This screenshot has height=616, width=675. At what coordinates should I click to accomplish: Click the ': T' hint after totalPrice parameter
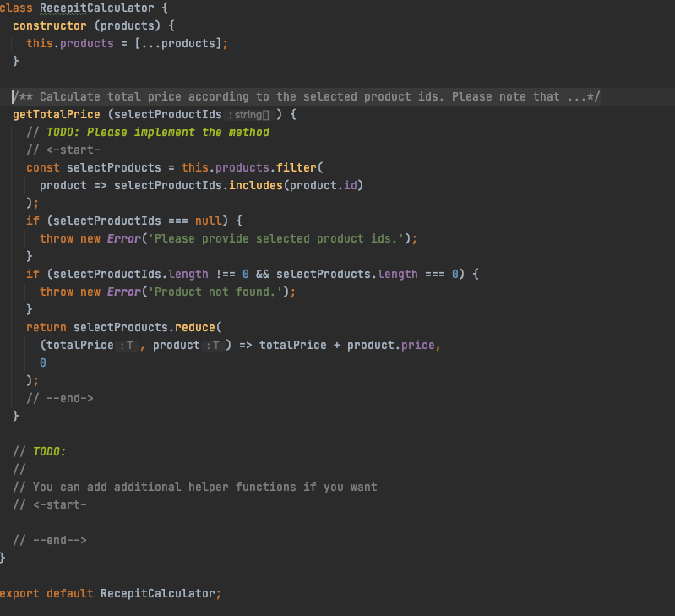click(127, 346)
